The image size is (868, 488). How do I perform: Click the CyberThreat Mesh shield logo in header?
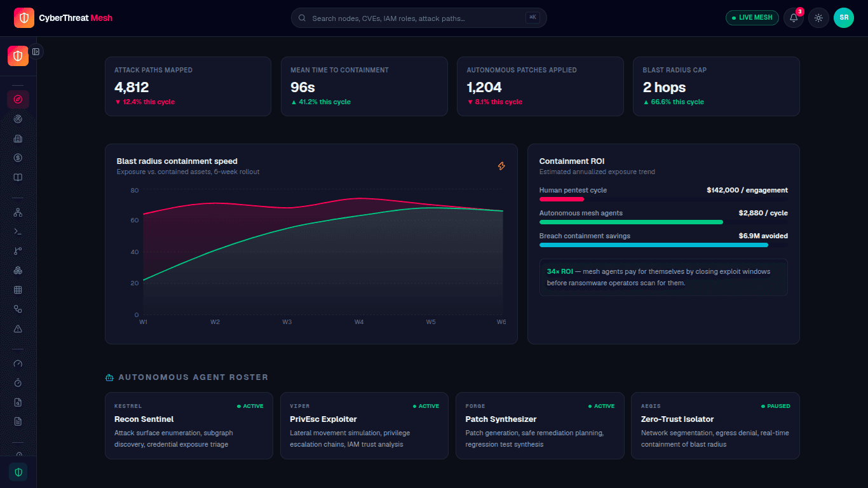coord(24,18)
